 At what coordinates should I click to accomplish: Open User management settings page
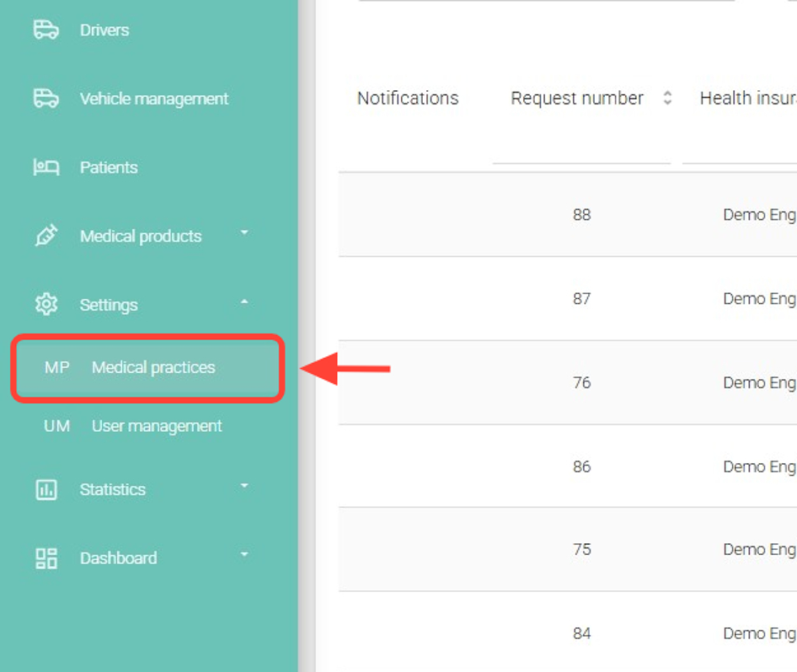click(x=157, y=426)
